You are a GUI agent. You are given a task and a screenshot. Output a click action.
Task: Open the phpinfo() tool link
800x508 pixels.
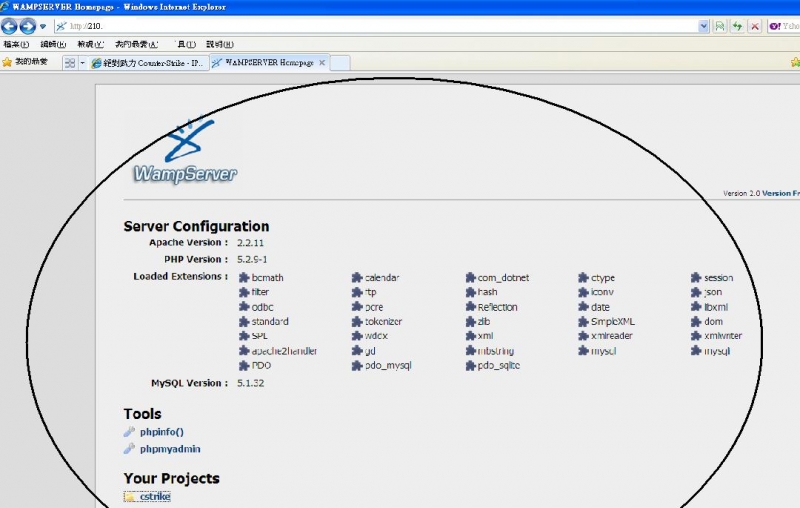(162, 432)
